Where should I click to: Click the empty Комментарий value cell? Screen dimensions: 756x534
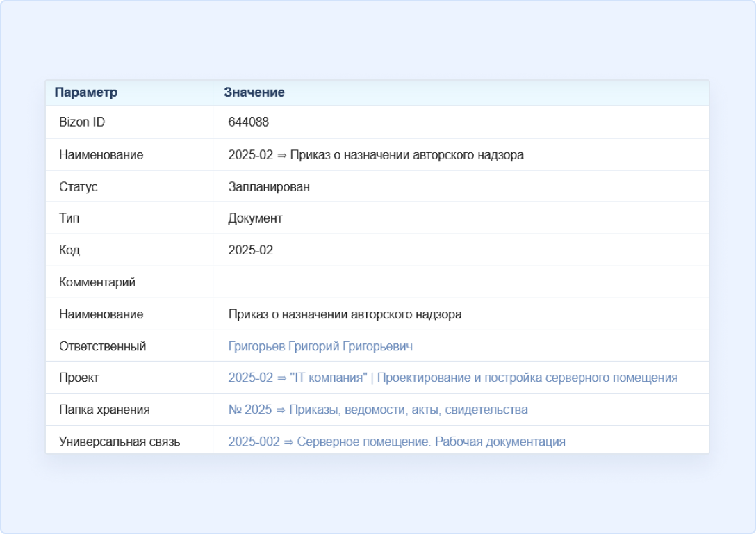(x=460, y=282)
